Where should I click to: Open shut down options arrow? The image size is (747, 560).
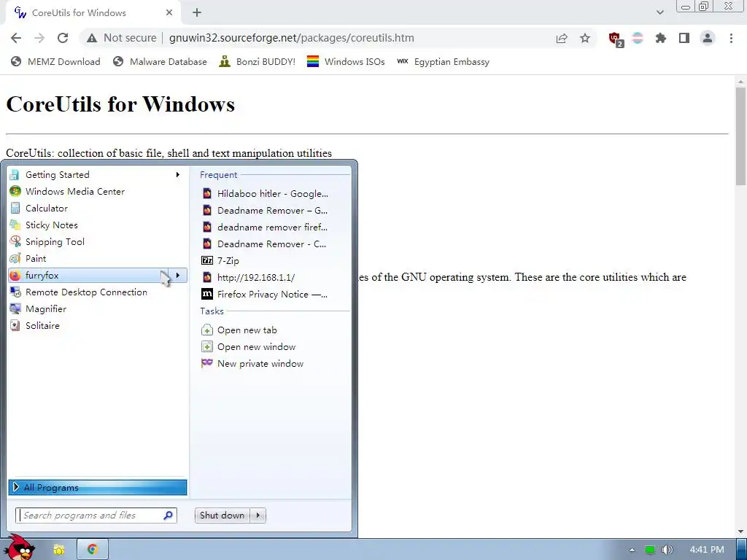(258, 516)
